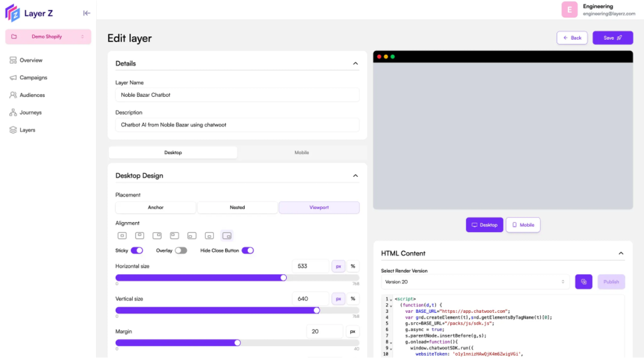
Task: Collapse the sidebar with the arrow icon
Action: pos(87,13)
